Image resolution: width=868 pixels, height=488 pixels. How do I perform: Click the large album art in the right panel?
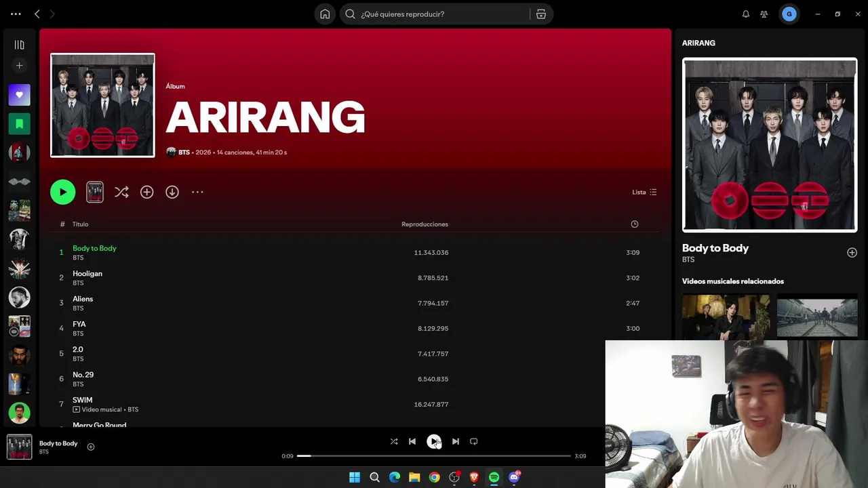(x=770, y=145)
